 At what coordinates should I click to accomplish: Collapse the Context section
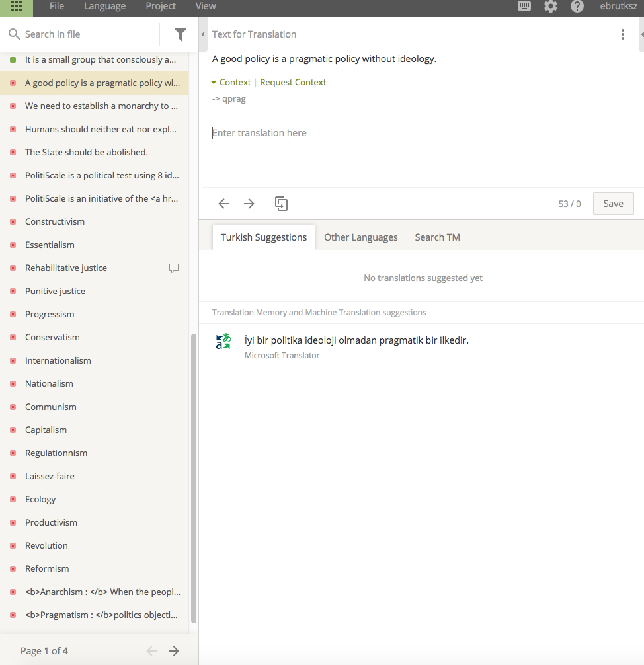click(x=231, y=82)
